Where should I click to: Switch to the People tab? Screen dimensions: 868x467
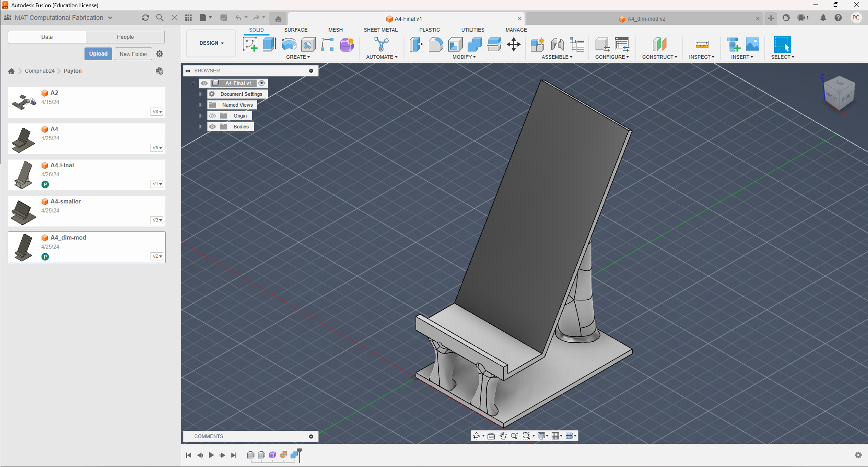125,37
